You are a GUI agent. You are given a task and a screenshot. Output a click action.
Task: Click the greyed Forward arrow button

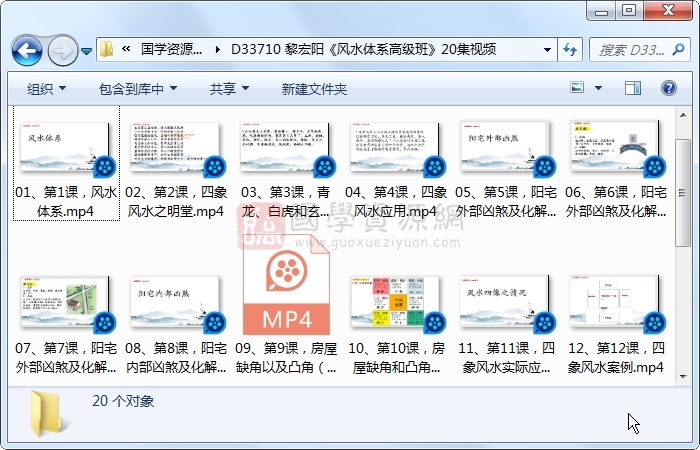click(x=62, y=51)
